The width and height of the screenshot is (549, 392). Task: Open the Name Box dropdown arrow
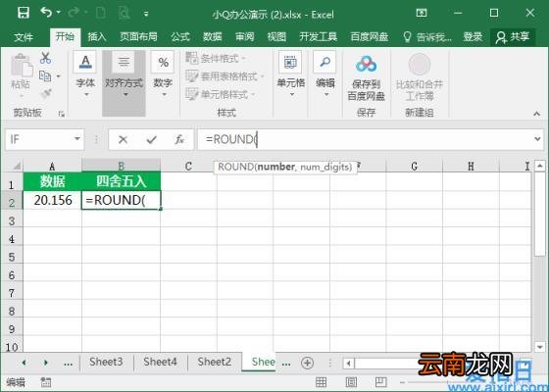[x=77, y=139]
